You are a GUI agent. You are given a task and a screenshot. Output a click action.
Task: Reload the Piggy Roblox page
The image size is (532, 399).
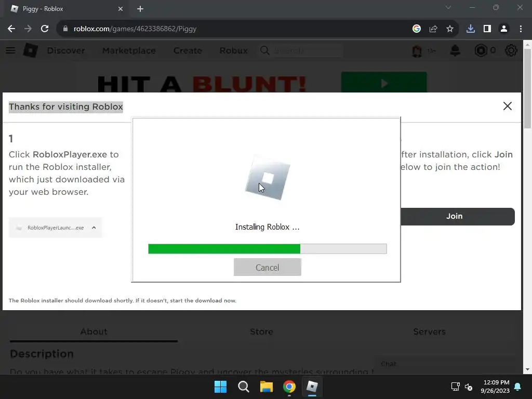[45, 29]
